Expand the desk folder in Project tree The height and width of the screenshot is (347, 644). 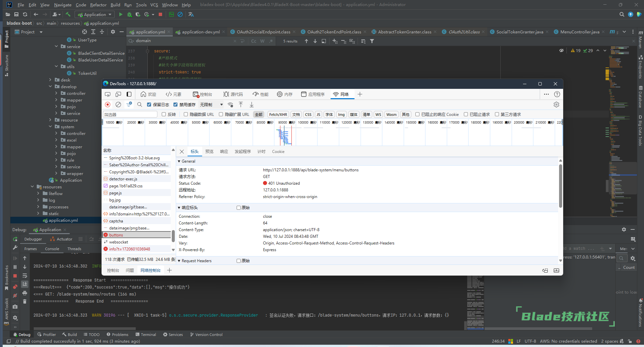tap(50, 80)
